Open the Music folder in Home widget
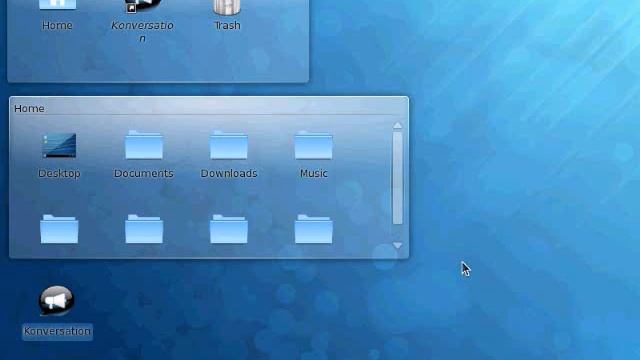This screenshot has height=360, width=640. [313, 145]
